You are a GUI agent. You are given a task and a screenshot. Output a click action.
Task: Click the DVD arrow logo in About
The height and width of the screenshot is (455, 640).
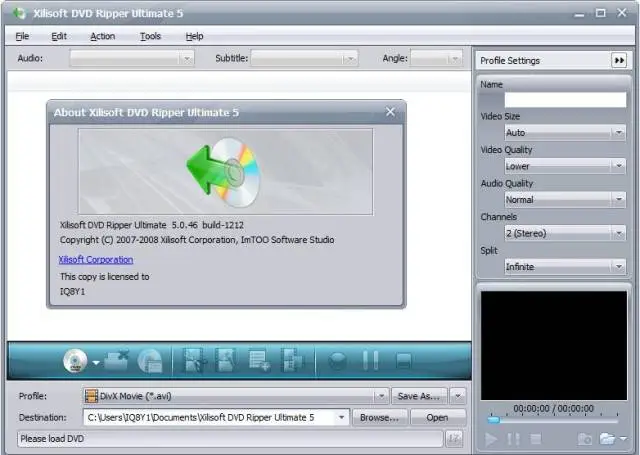click(x=223, y=172)
